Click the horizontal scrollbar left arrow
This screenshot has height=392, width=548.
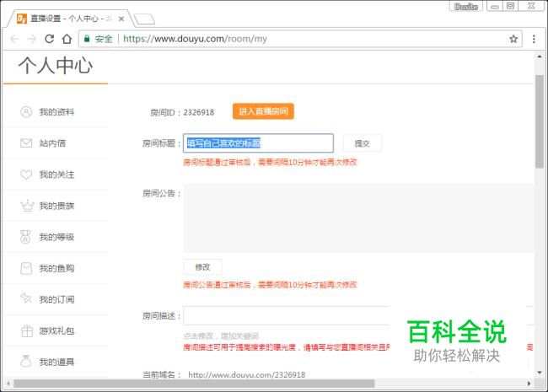coord(8,384)
